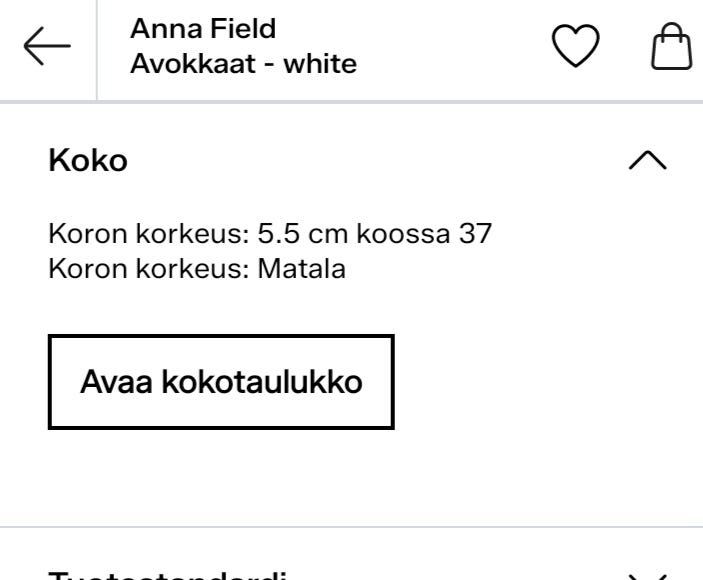Select the Anna Field brand title
Viewport: 703px width, 580px height.
[203, 29]
